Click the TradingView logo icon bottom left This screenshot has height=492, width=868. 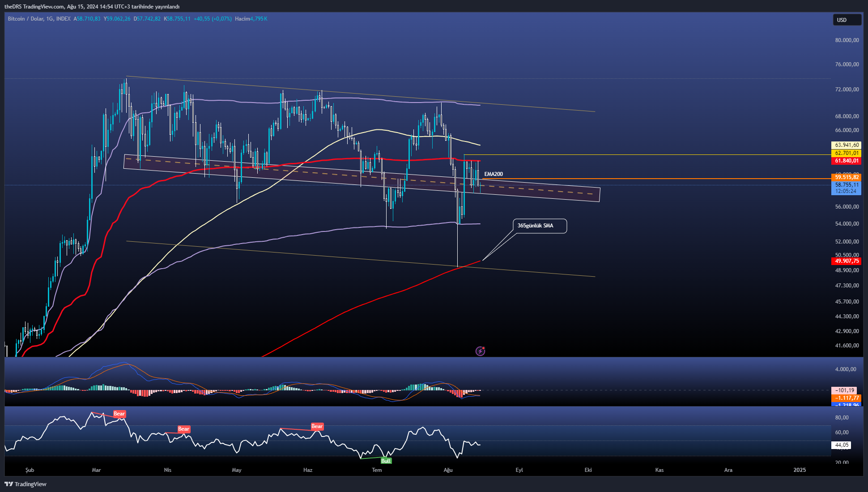[9, 484]
